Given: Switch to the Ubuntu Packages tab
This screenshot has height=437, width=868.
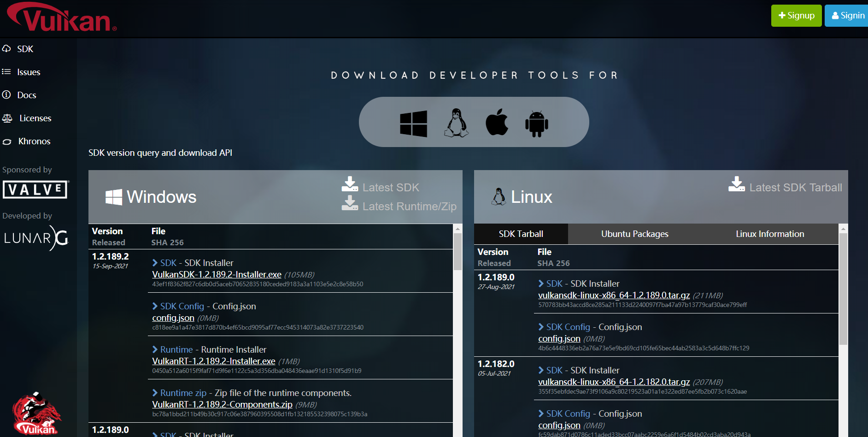Looking at the screenshot, I should tap(635, 234).
